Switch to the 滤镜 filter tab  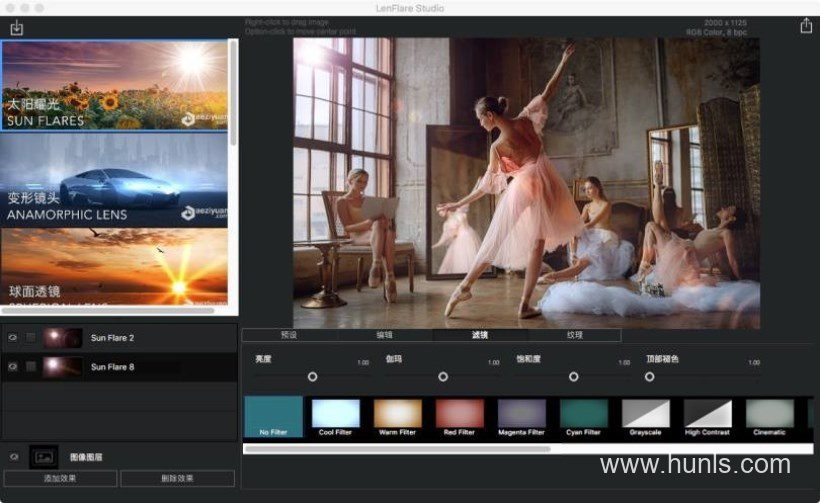click(x=480, y=335)
